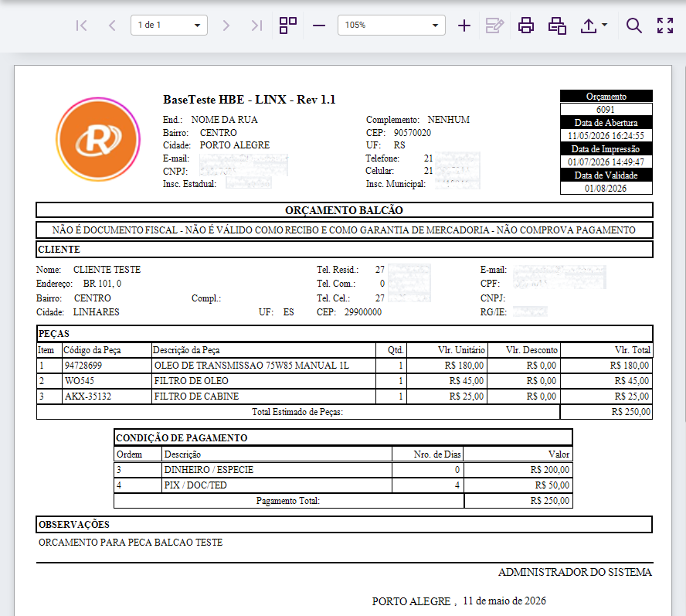The width and height of the screenshot is (686, 616).
Task: Jump to last page of report
Action: 256,26
